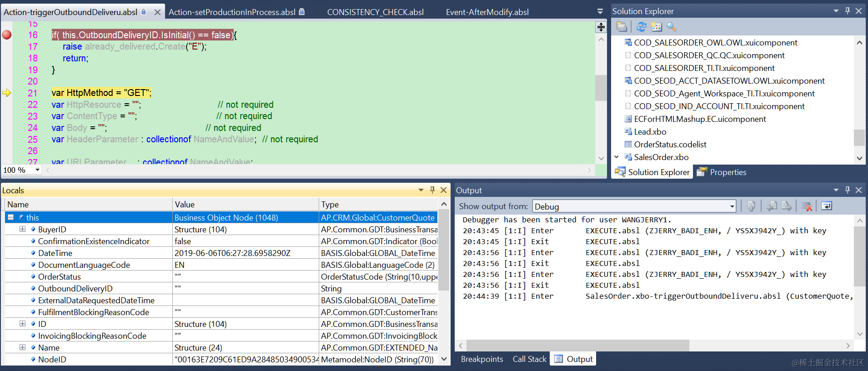
Task: Close the Output panel
Action: 859,190
